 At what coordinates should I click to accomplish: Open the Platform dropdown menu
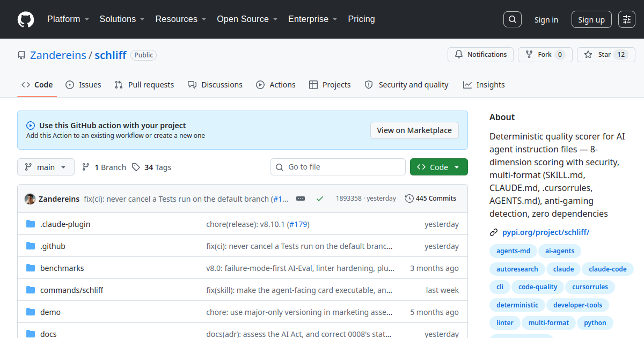pyautogui.click(x=68, y=19)
